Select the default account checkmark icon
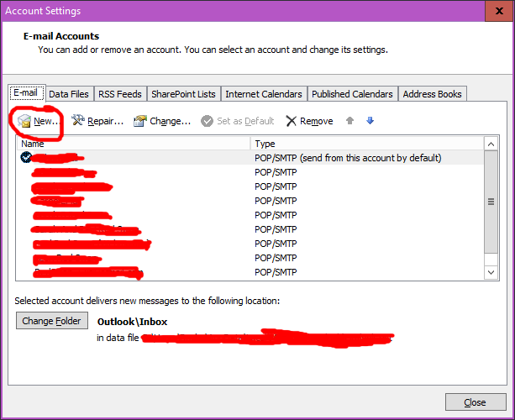The image size is (515, 420). 26,157
